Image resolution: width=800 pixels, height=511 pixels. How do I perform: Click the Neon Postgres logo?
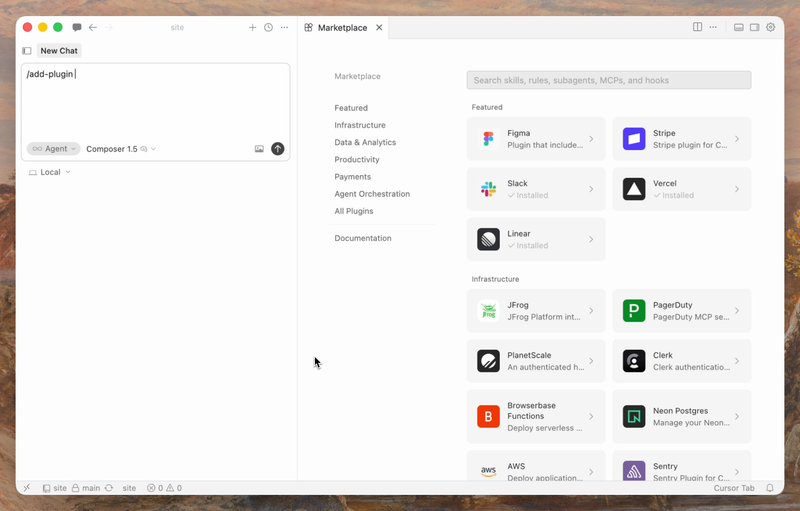click(x=634, y=417)
